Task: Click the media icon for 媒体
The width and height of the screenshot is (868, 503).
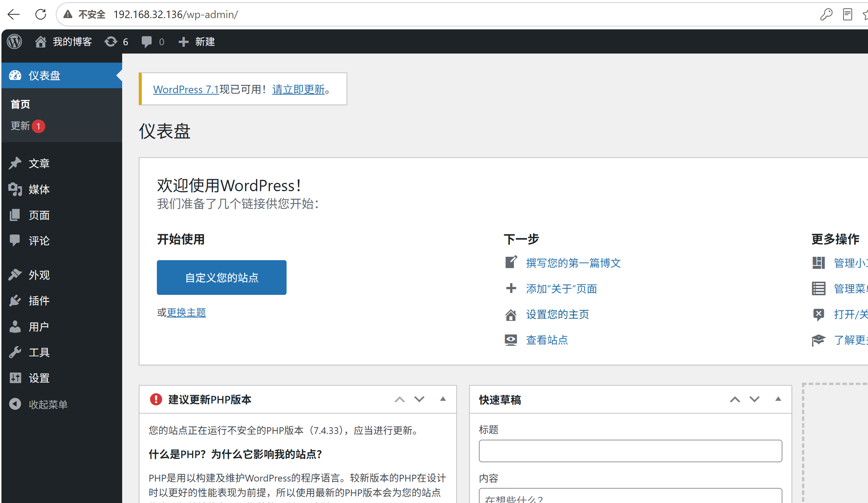Action: click(15, 189)
